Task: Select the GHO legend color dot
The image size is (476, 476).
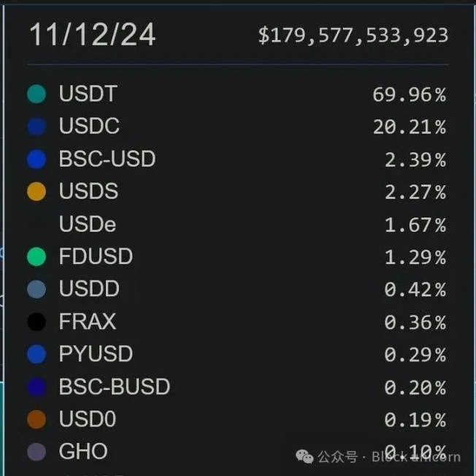Action: 36,452
